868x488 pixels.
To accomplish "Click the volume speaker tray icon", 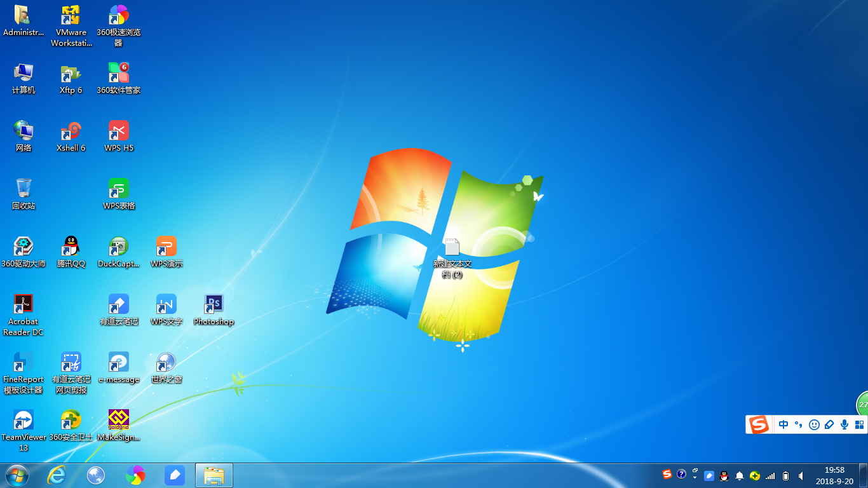I will [801, 475].
